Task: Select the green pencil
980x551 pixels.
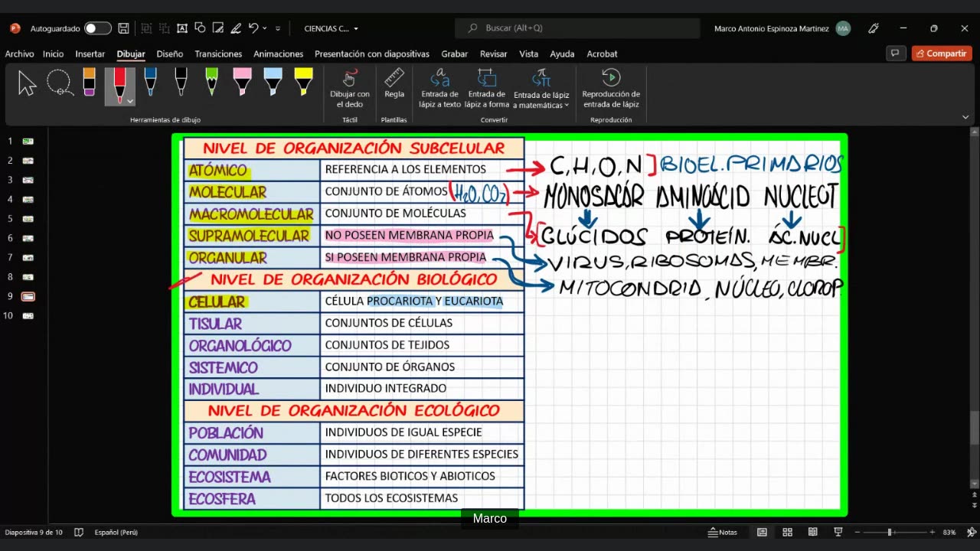Action: [x=211, y=83]
